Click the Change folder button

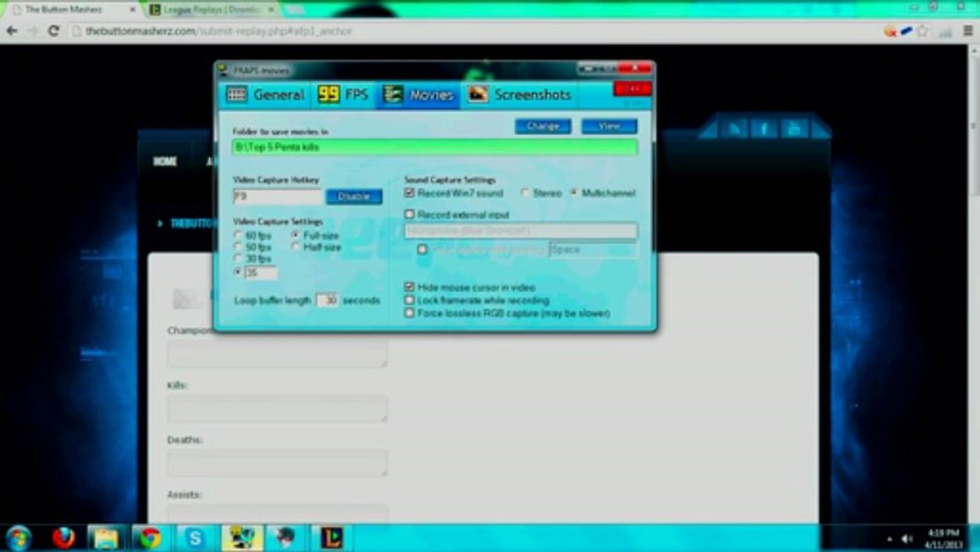542,126
